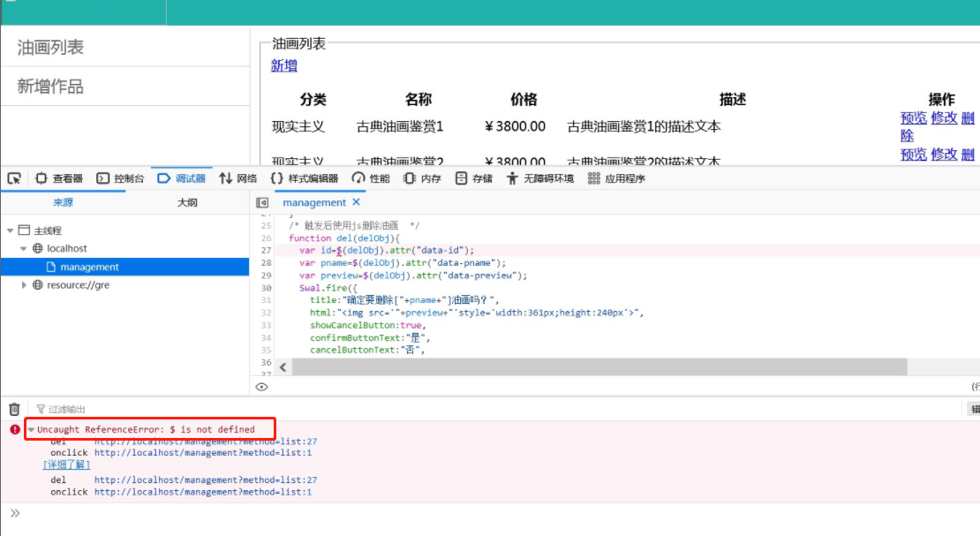Select the 调试器 debugger tab
This screenshot has height=536, width=980.
[x=182, y=178]
